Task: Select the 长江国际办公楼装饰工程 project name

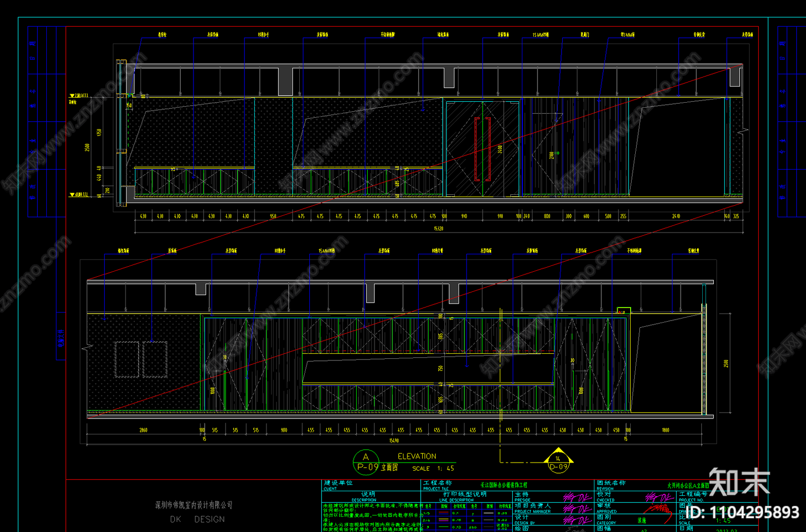Action: click(504, 485)
